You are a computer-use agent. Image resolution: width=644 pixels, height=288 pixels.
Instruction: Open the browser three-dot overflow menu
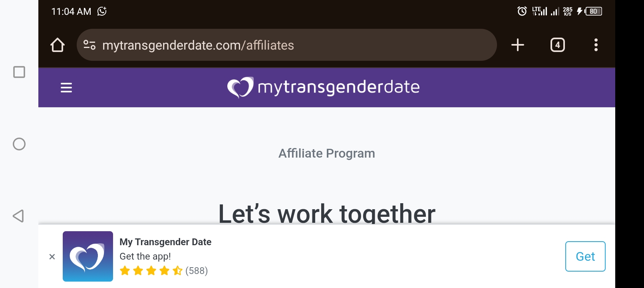pos(596,45)
